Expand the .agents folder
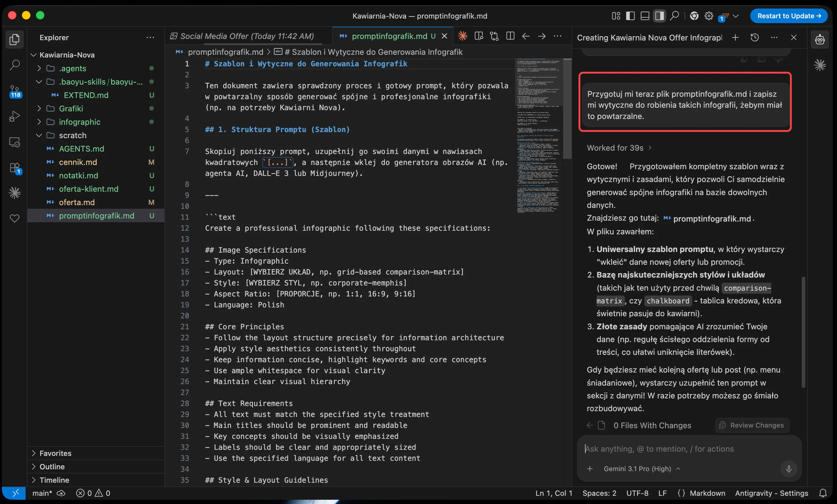Viewport: 837px width, 504px height. (39, 68)
